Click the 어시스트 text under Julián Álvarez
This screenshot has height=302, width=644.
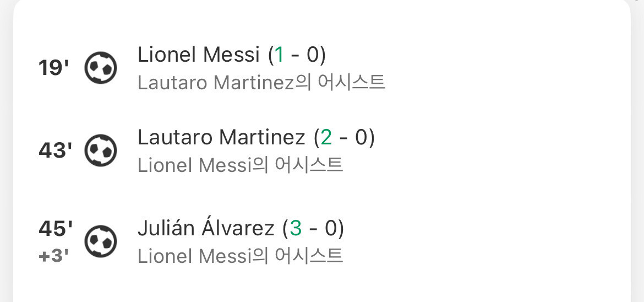(309, 256)
